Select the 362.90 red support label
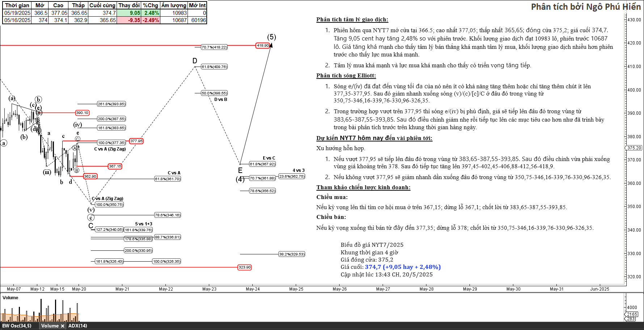644x330 pixels. (90, 177)
